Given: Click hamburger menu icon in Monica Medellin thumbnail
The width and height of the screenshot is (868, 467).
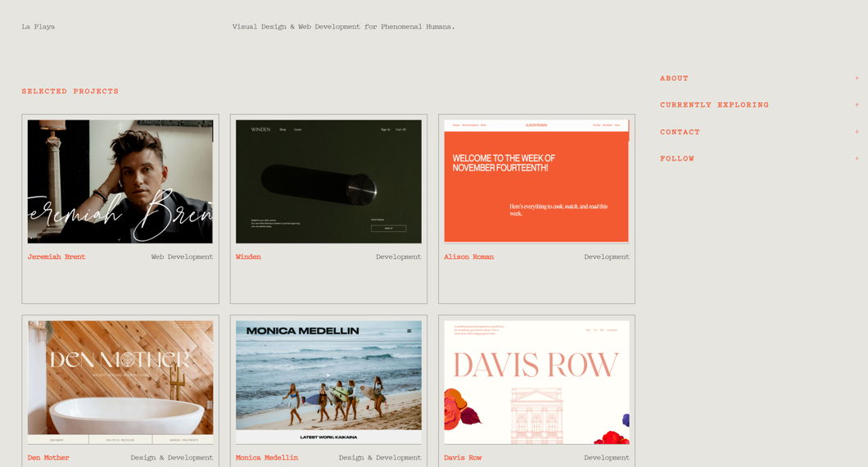Looking at the screenshot, I should 409,331.
